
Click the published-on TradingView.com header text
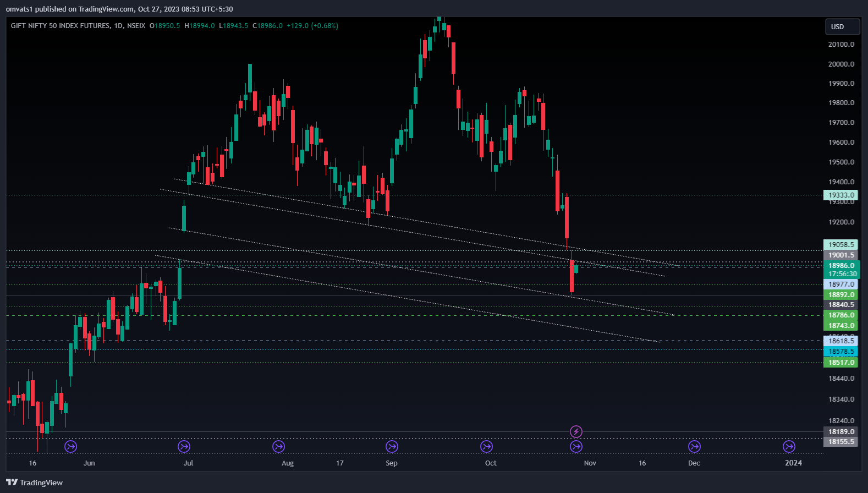click(x=119, y=9)
